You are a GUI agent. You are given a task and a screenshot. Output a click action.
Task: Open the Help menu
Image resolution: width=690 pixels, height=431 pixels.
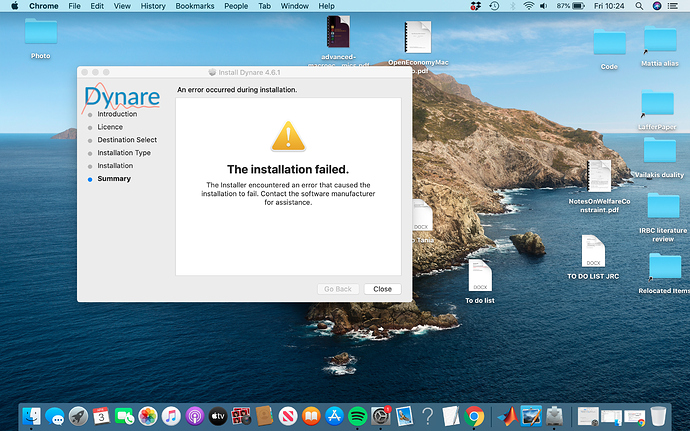[x=327, y=6]
